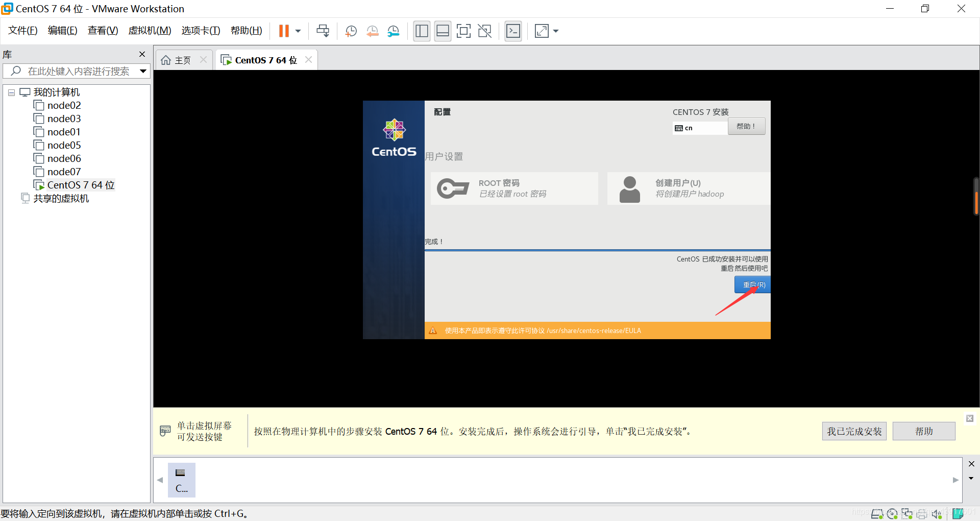The height and width of the screenshot is (521, 980).
Task: Click the message log status icon
Action: click(958, 514)
